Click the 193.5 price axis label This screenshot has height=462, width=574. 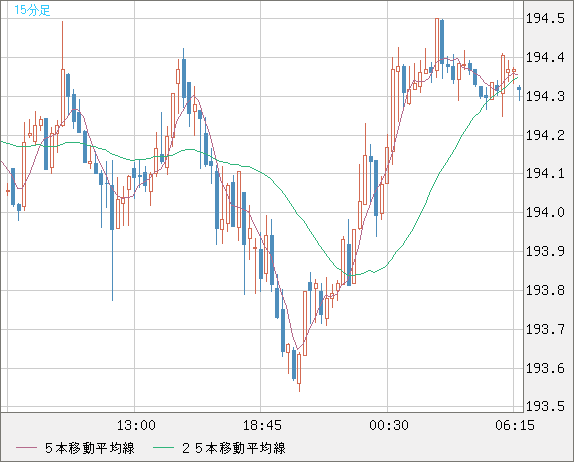[x=545, y=406]
